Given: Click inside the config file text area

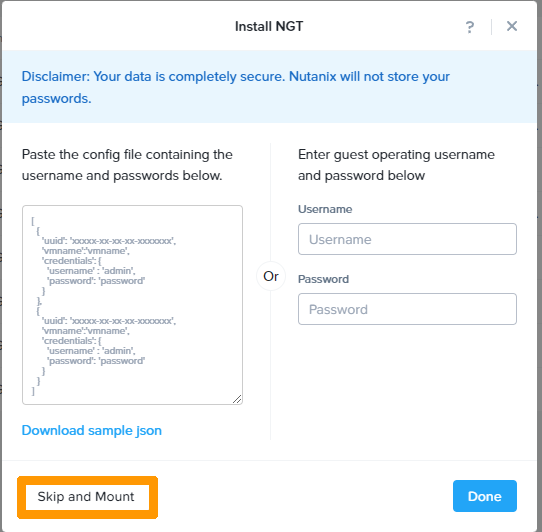Looking at the screenshot, I should [132, 305].
